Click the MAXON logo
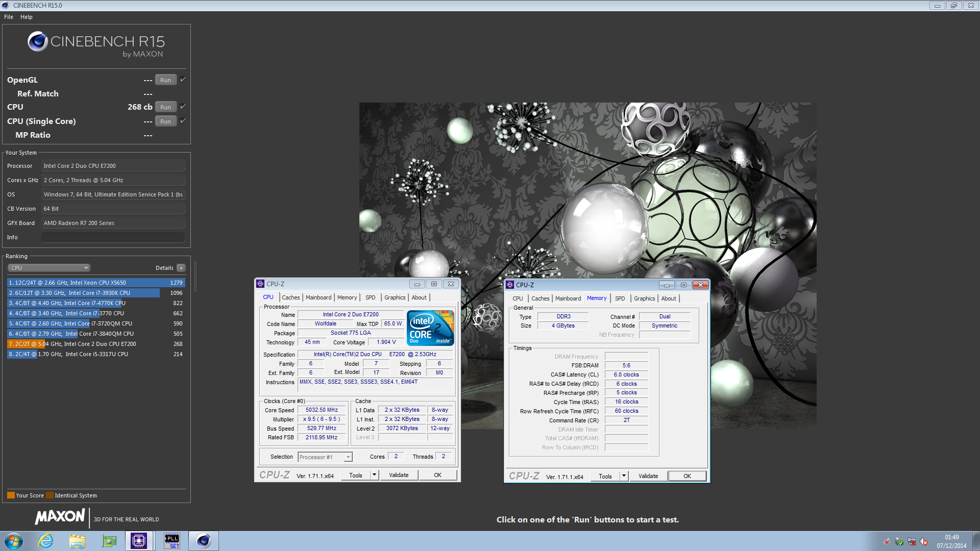980x551 pixels. point(60,517)
